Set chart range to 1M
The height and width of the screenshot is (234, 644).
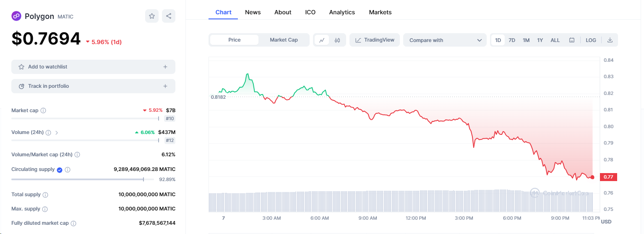[526, 40]
